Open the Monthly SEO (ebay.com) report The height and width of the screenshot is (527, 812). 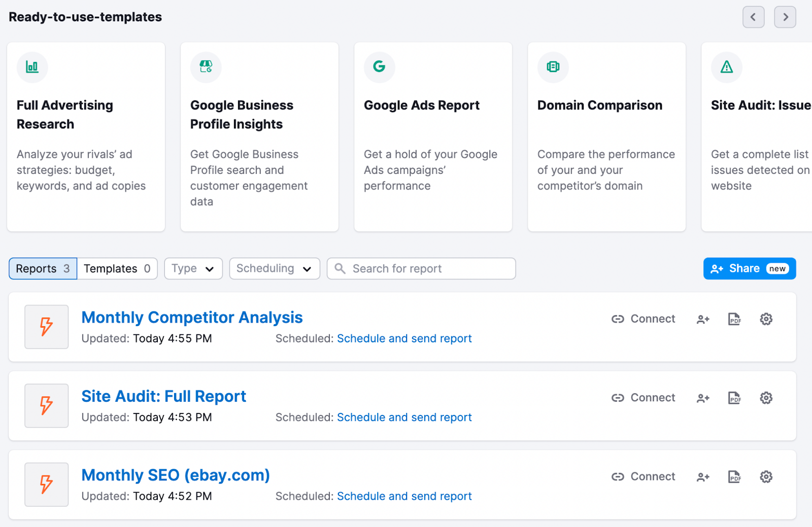[175, 475]
